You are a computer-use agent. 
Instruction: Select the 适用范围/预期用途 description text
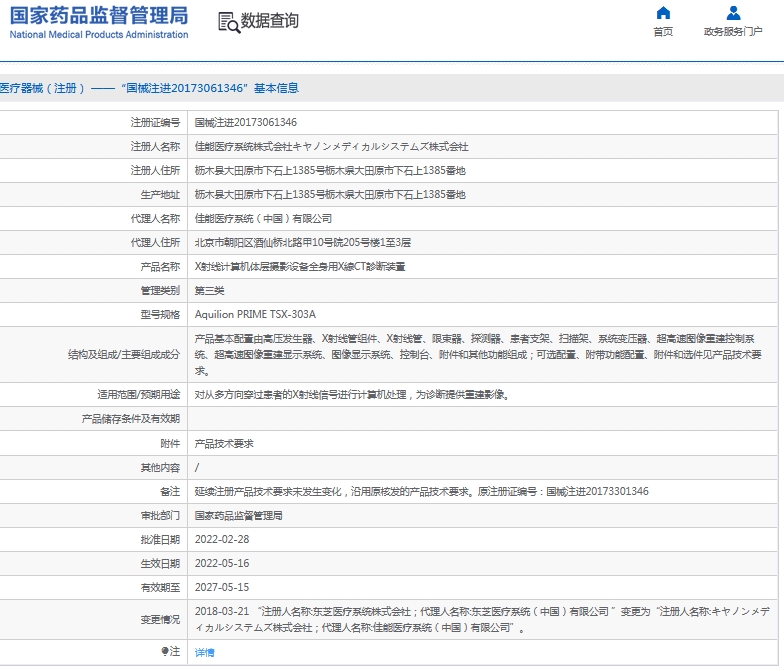(352, 394)
